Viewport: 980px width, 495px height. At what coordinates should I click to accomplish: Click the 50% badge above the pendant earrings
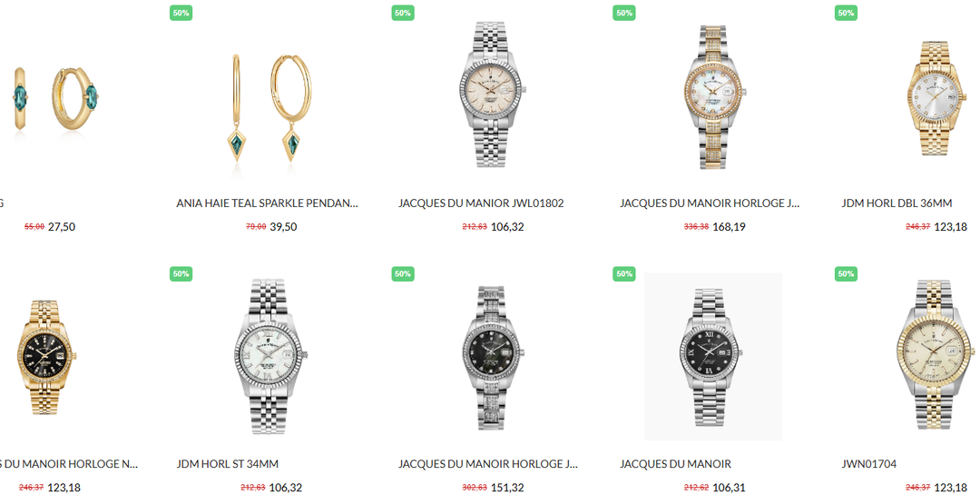(181, 13)
